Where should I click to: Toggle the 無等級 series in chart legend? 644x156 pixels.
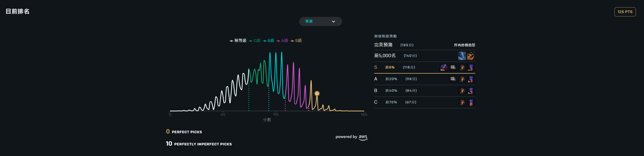[238, 41]
